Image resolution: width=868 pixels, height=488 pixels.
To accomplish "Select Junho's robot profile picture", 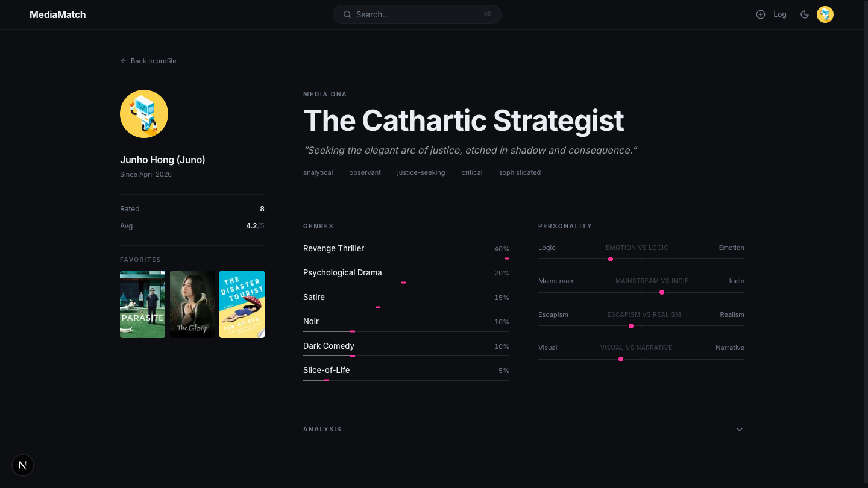I will tap(144, 113).
